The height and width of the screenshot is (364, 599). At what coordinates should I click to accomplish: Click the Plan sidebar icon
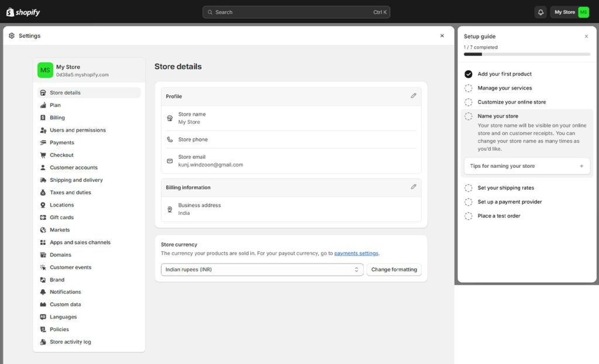click(43, 105)
